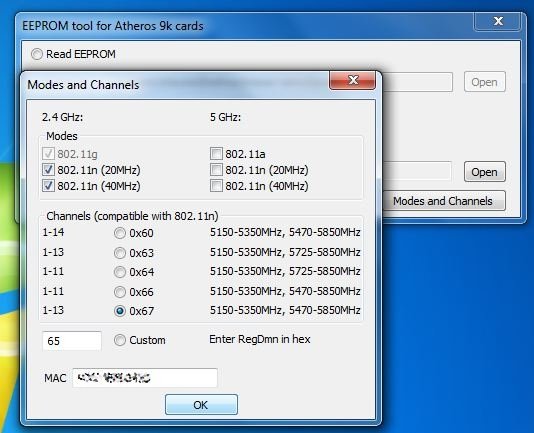Click the custom RegDmn hex field containing 65
The width and height of the screenshot is (534, 433).
(x=72, y=341)
